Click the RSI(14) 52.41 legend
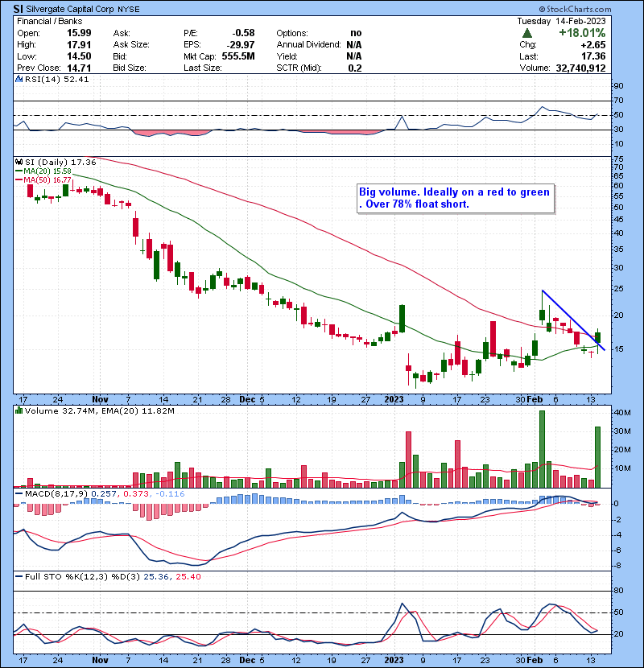 tap(56, 79)
